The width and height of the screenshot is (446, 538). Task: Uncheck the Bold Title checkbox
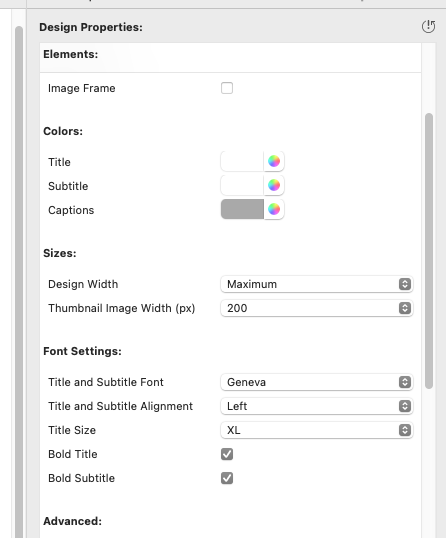(x=227, y=454)
